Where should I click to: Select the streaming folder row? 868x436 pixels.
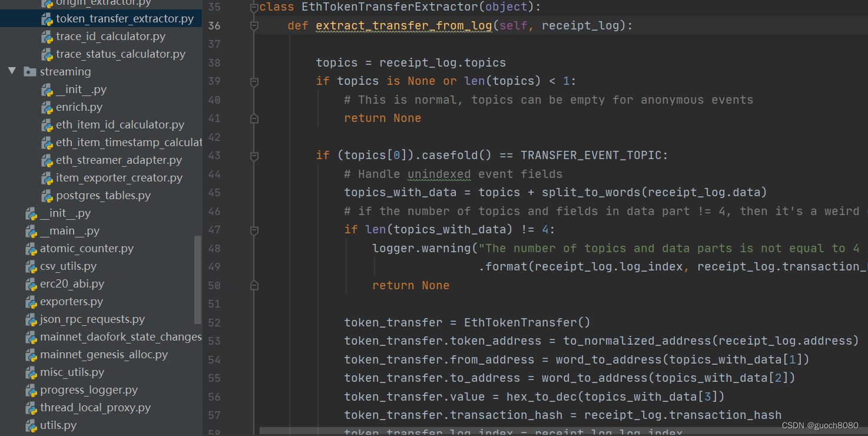[x=101, y=72]
